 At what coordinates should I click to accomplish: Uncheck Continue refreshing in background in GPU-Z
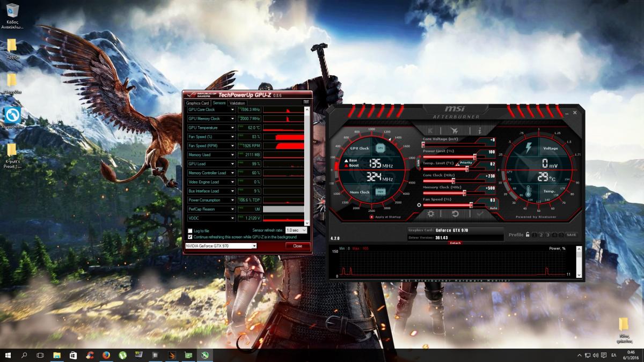190,237
